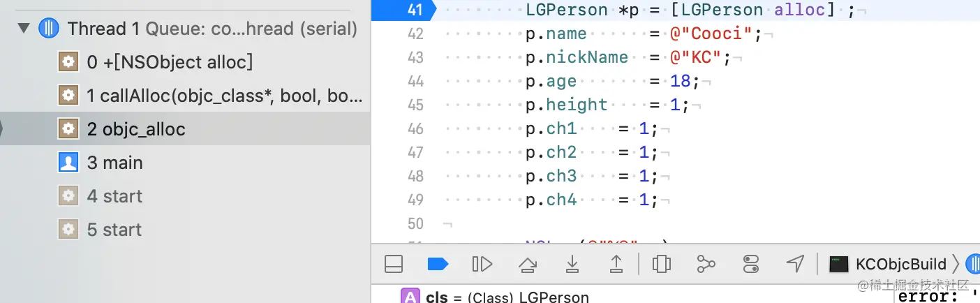Viewport: 980px width, 303px height.
Task: Collapse the Thread 1 disclosure triangle
Action: coord(24,29)
